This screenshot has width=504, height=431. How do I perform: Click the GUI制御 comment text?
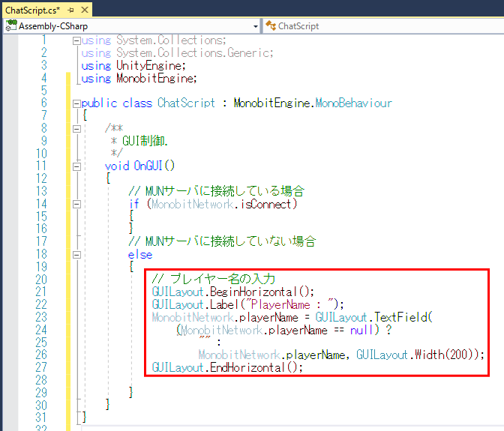[x=145, y=141]
